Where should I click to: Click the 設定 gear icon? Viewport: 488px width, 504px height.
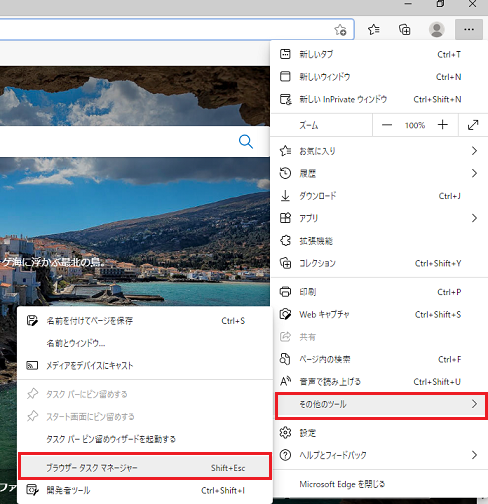(285, 433)
